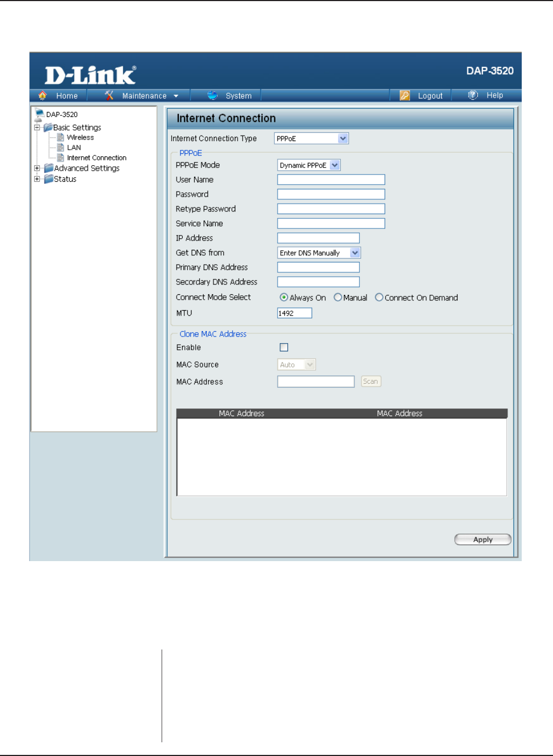Open the MAC Source dropdown

pos(296,365)
